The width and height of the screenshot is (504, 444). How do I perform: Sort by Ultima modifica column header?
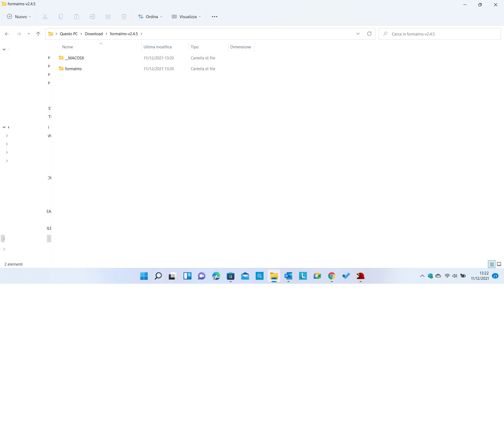(x=157, y=47)
